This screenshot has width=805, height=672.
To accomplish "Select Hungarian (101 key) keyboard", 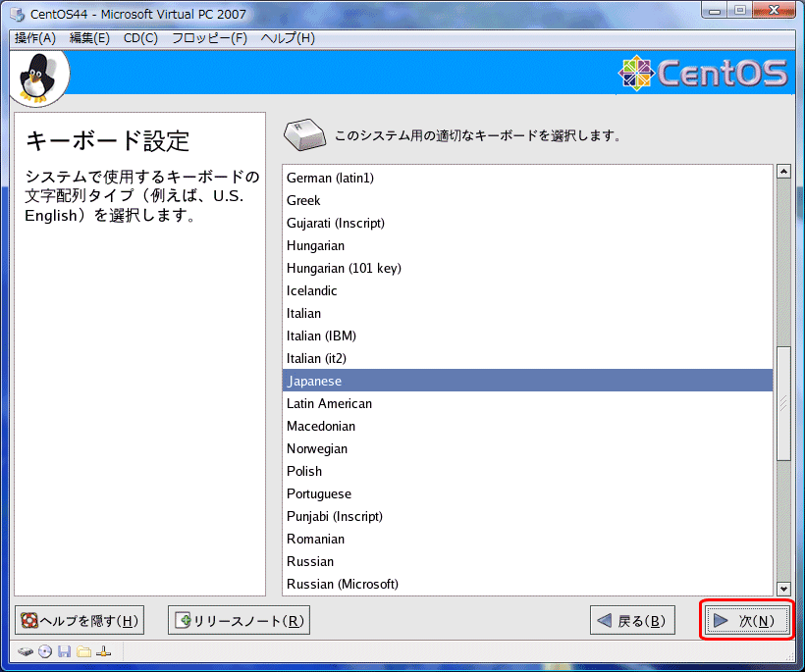I will tap(527, 268).
